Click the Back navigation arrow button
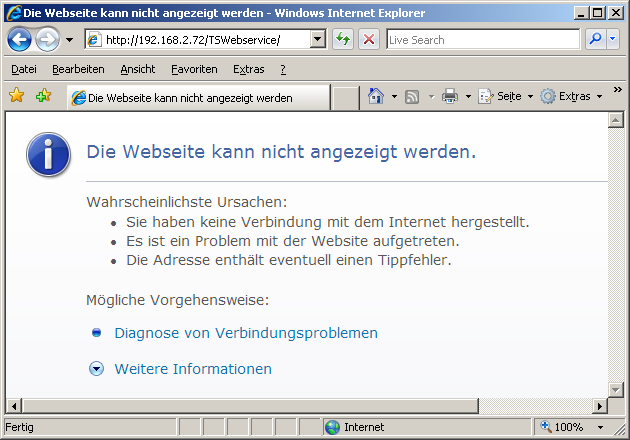The image size is (630, 440). point(20,40)
